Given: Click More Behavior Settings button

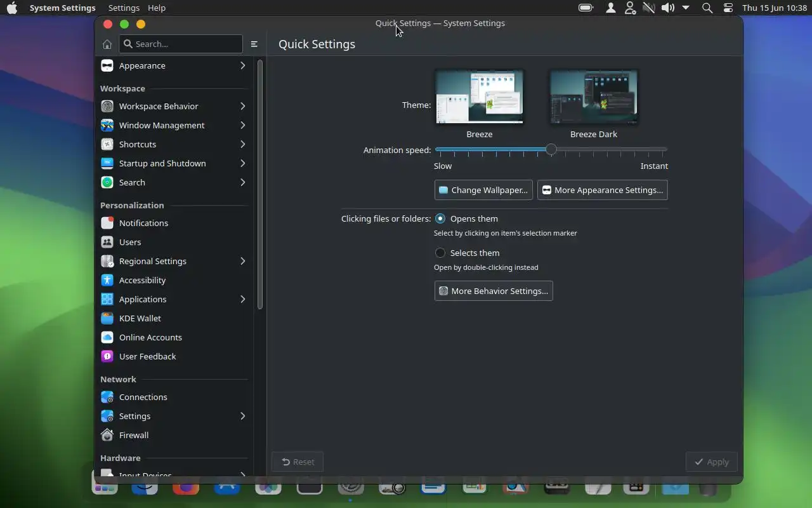Looking at the screenshot, I should [x=494, y=291].
